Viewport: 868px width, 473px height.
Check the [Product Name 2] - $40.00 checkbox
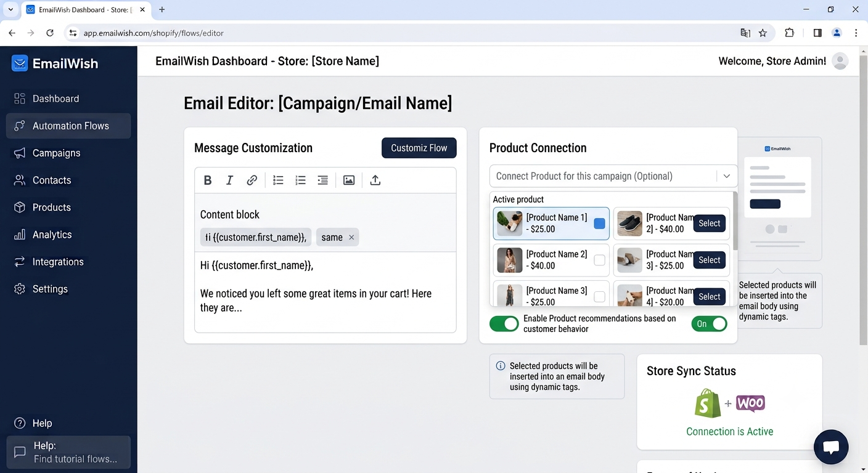pos(599,260)
